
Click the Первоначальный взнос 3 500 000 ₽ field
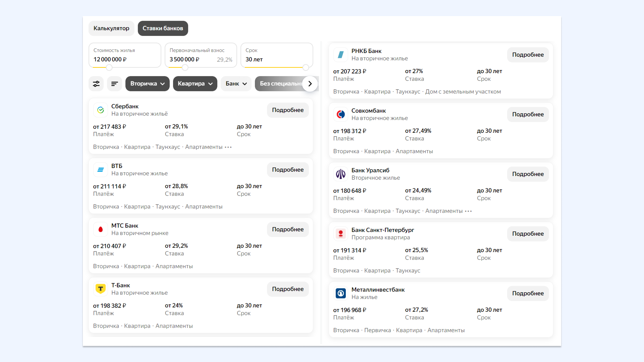(201, 55)
